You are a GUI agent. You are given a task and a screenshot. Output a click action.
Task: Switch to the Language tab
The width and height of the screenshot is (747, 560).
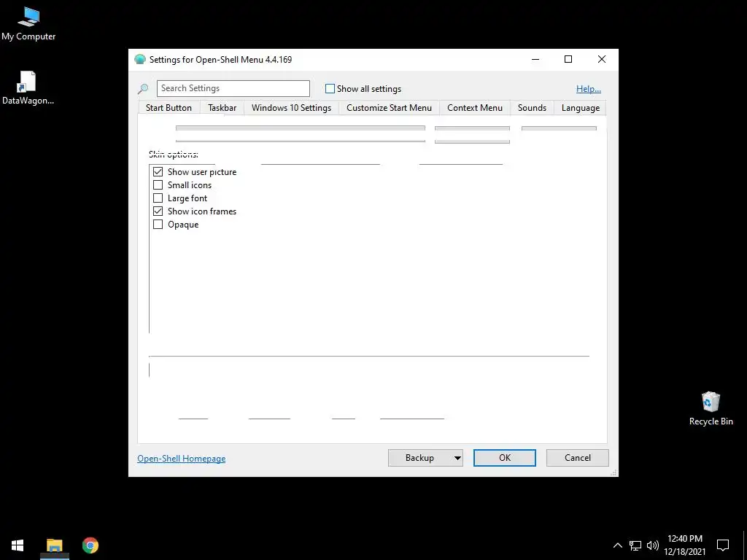click(x=580, y=108)
